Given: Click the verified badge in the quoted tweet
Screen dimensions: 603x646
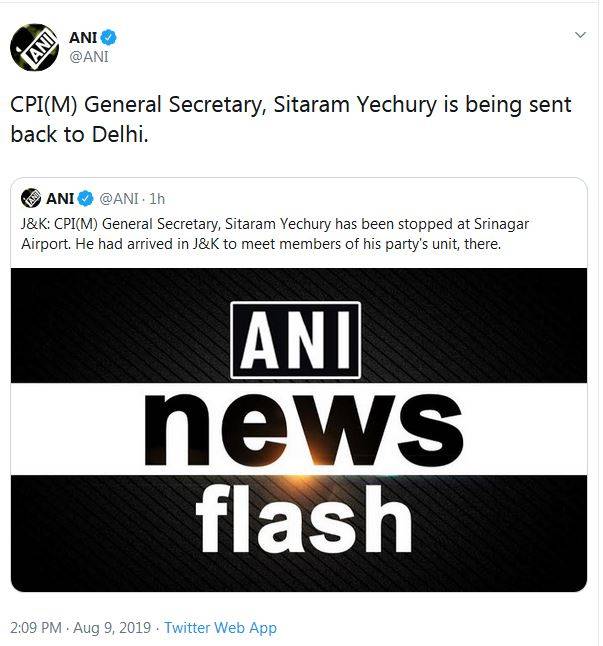Looking at the screenshot, I should coord(87,197).
